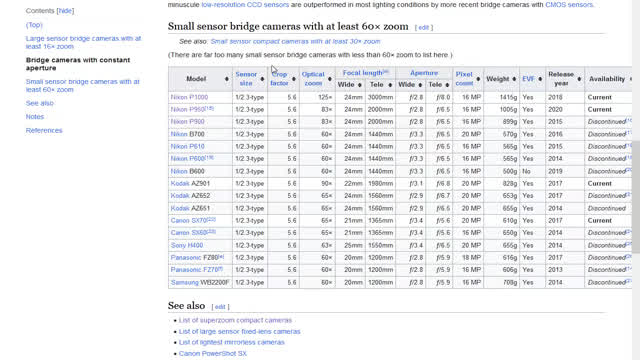This screenshot has width=640, height=360.
Task: Open Kodak link in AZ651 row
Action: click(180, 209)
